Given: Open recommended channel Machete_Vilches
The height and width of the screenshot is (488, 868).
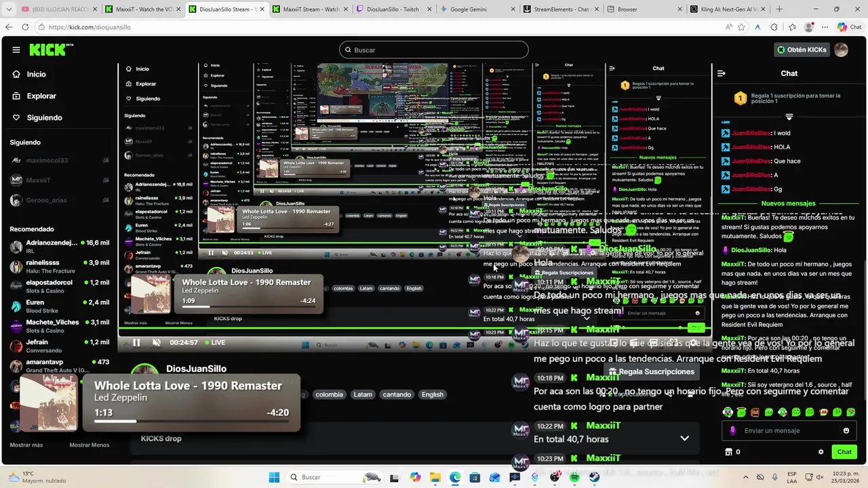Looking at the screenshot, I should 59,326.
